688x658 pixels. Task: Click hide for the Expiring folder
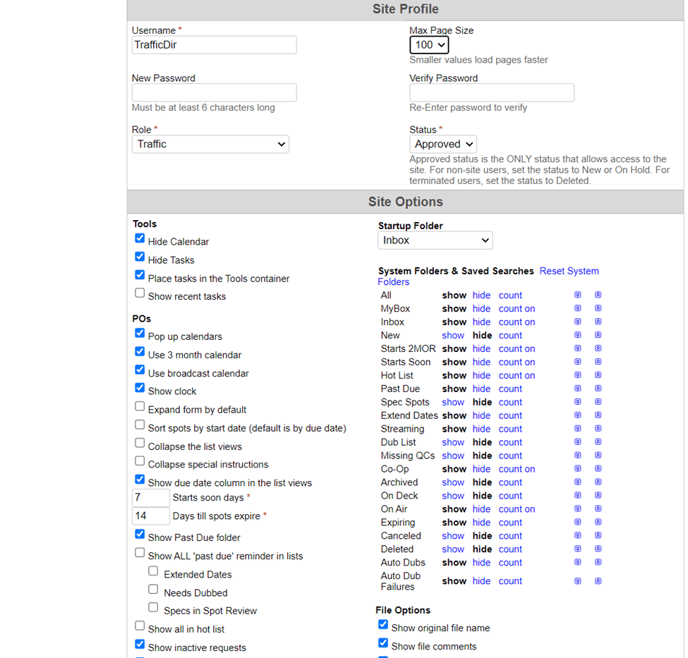coord(481,522)
